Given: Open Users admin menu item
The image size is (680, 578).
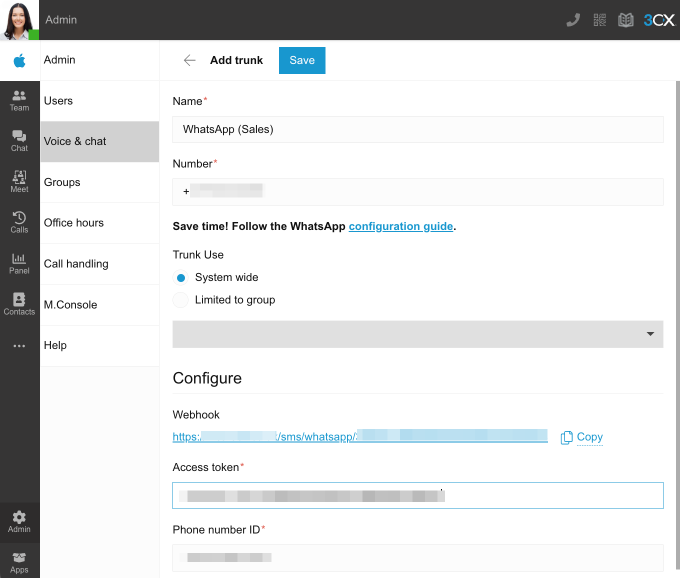Looking at the screenshot, I should (x=100, y=101).
